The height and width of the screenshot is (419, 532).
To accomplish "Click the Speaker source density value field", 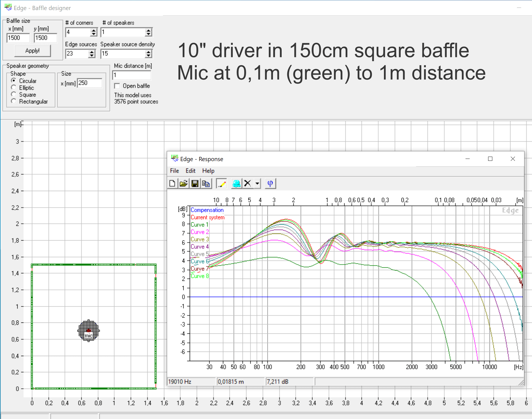I will (123, 54).
